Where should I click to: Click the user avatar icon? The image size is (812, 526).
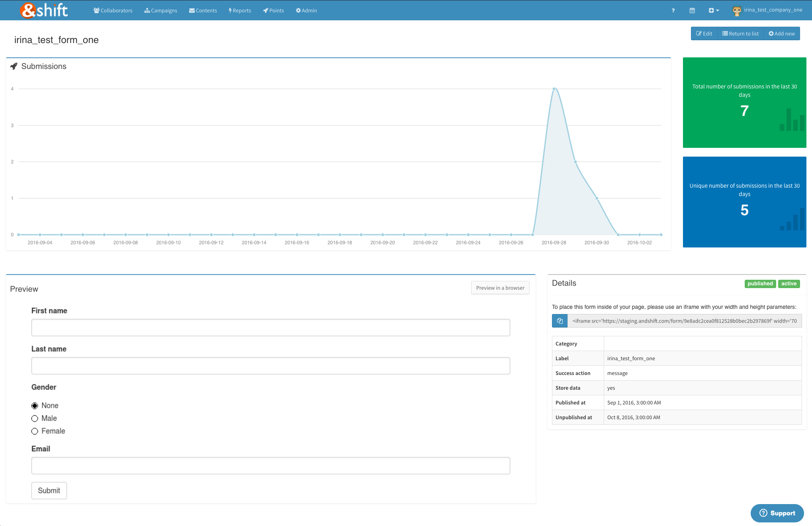[737, 11]
